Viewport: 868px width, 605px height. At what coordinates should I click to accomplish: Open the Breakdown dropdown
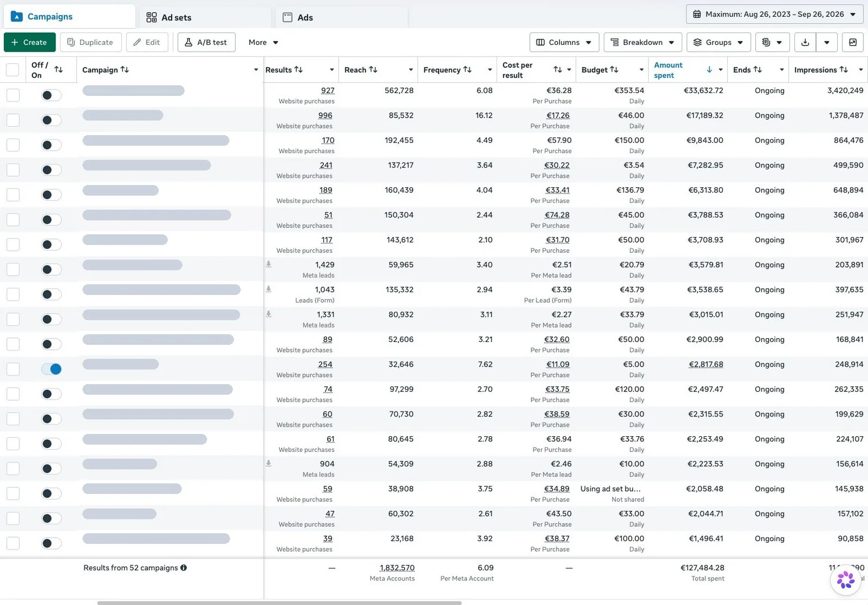(643, 42)
